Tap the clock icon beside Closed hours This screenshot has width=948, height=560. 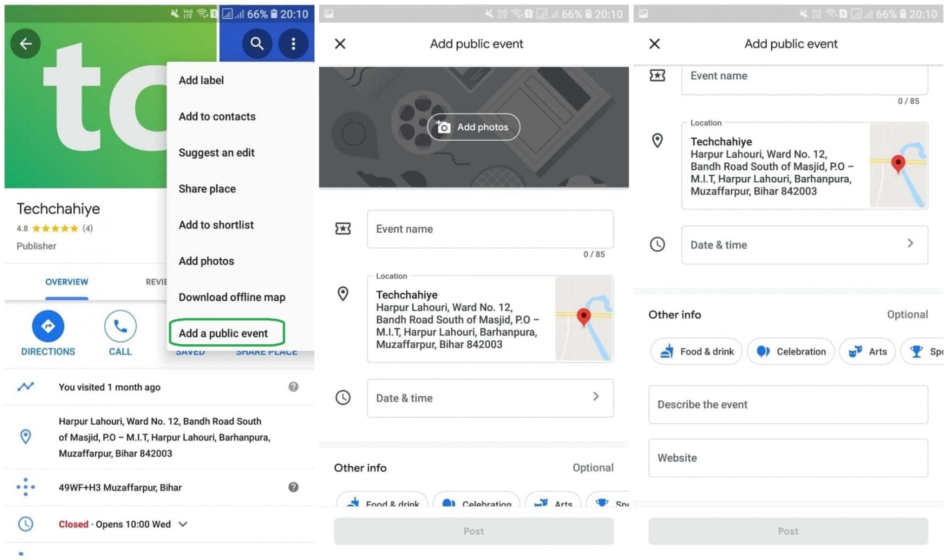click(26, 524)
